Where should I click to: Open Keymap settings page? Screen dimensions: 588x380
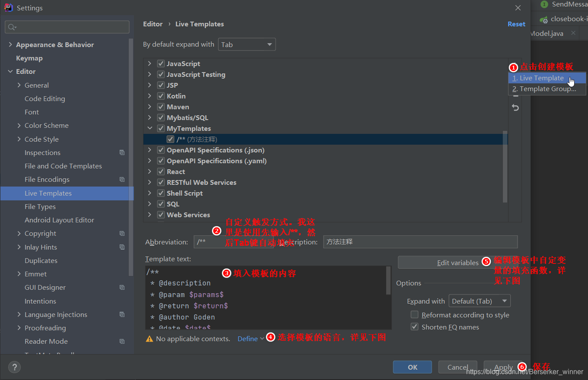click(x=29, y=58)
